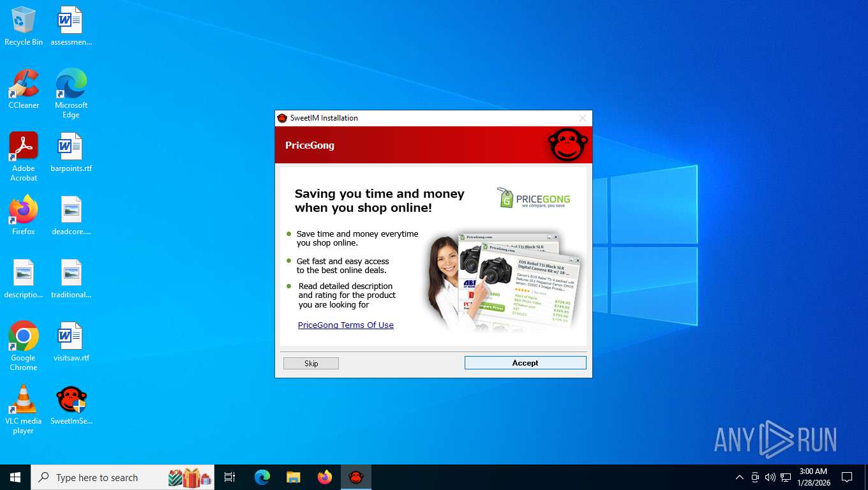Viewport: 868px width, 490px height.
Task: Launch Firefox from the taskbar
Action: [325, 477]
